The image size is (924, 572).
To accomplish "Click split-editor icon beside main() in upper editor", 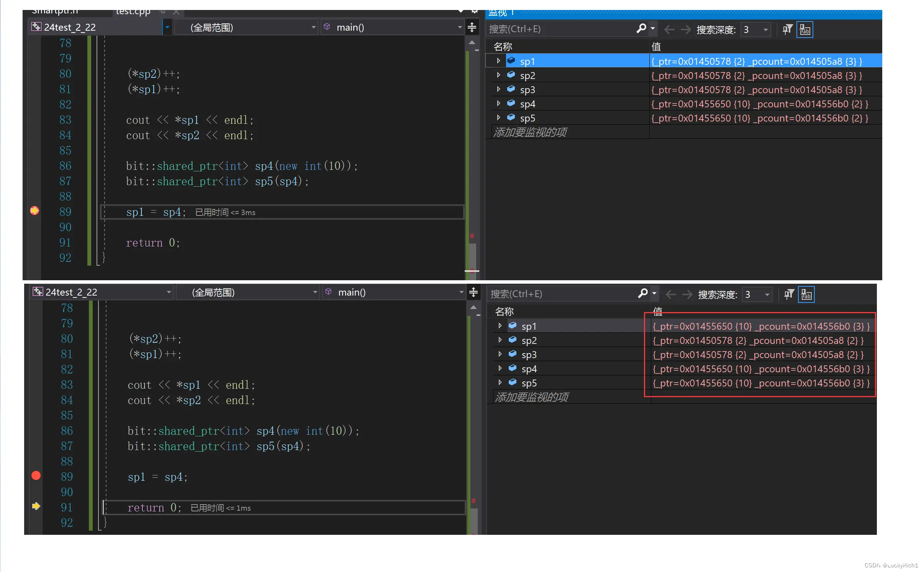I will pos(472,27).
